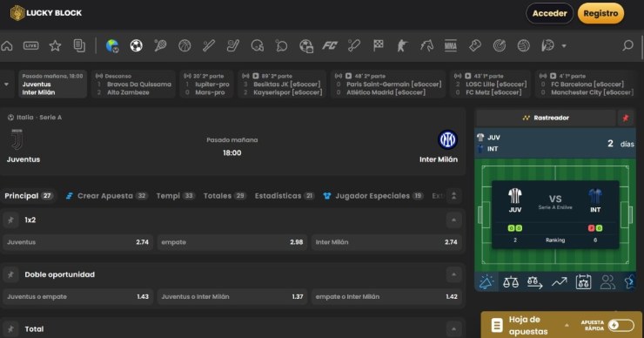Open favorites star in sports bar
Screen dimensions: 644x338
tap(55, 45)
